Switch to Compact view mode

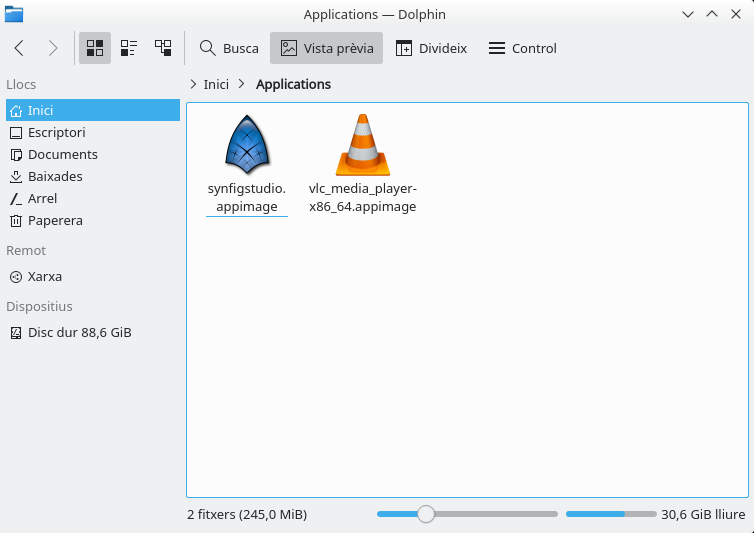[129, 48]
